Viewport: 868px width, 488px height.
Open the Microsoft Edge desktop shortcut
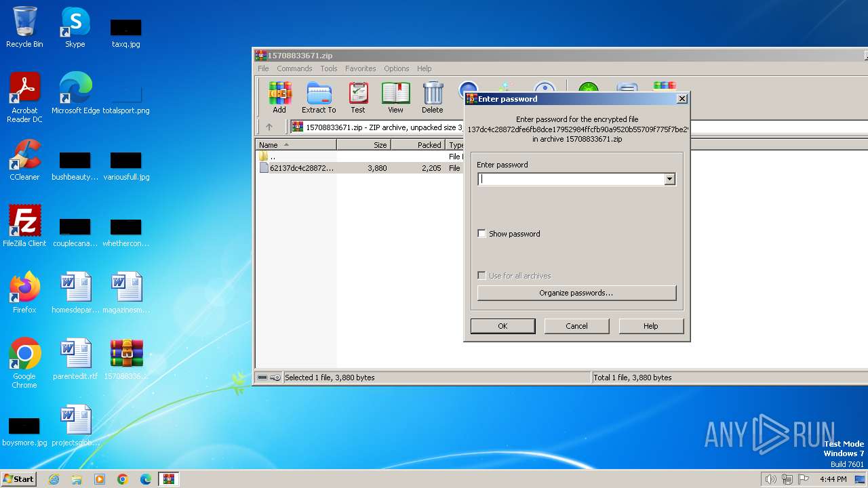[75, 94]
